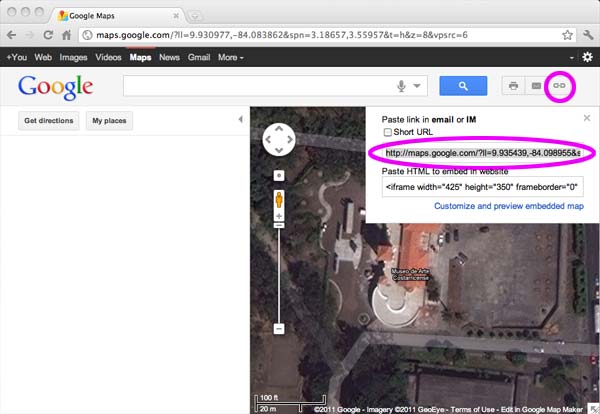Go to Web in Google bar
This screenshot has width=600, height=414.
43,57
